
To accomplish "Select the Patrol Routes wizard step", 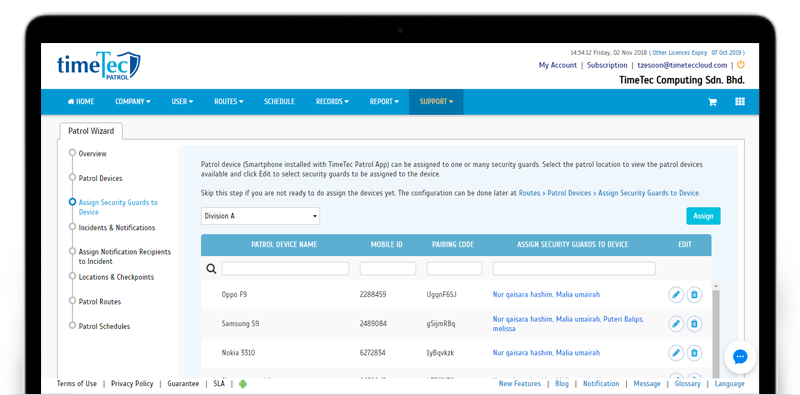I will pyautogui.click(x=100, y=302).
